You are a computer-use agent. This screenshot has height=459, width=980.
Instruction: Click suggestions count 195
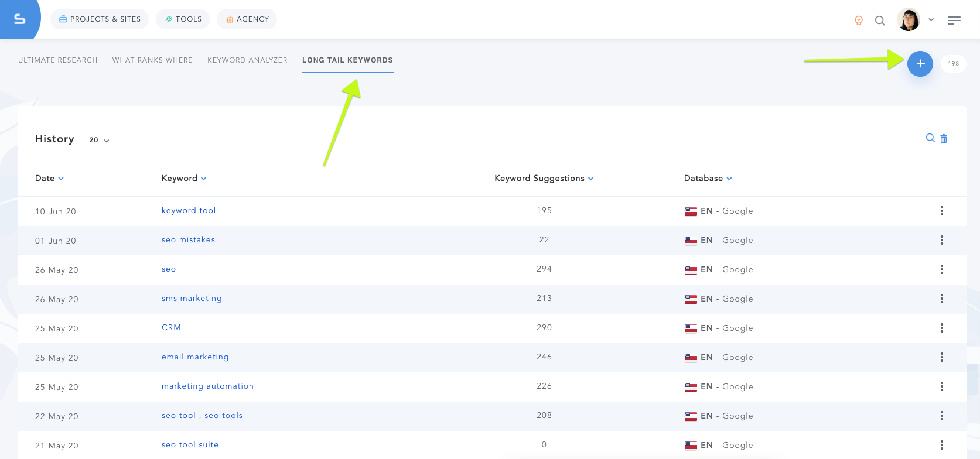[x=544, y=210]
